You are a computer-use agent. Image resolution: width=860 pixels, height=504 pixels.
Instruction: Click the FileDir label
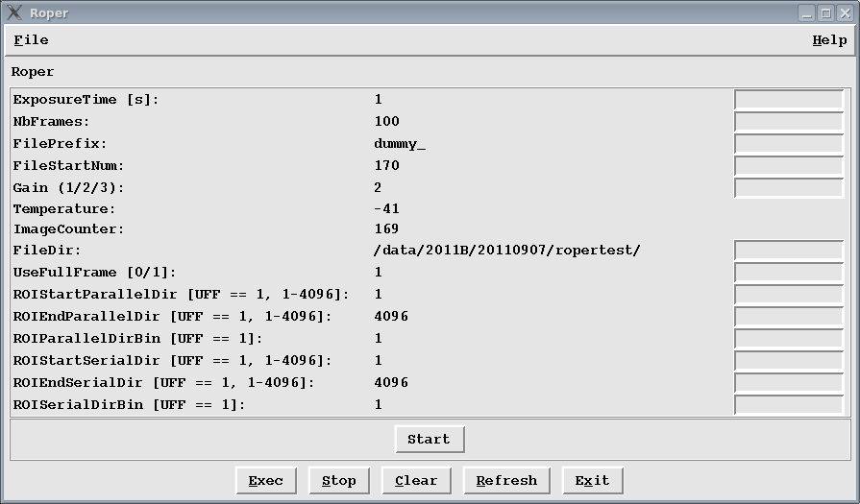[x=47, y=251]
